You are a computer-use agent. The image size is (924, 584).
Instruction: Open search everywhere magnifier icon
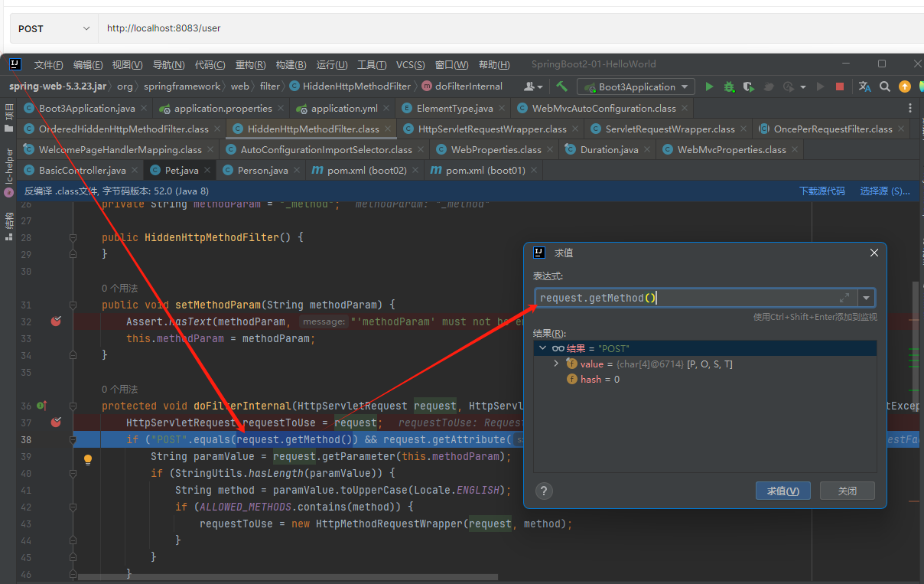(885, 86)
